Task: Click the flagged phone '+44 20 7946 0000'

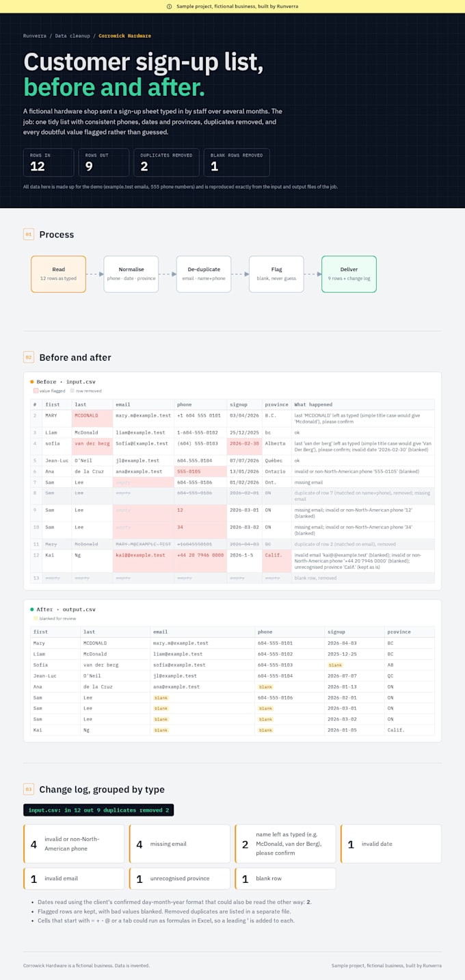Action: click(201, 561)
